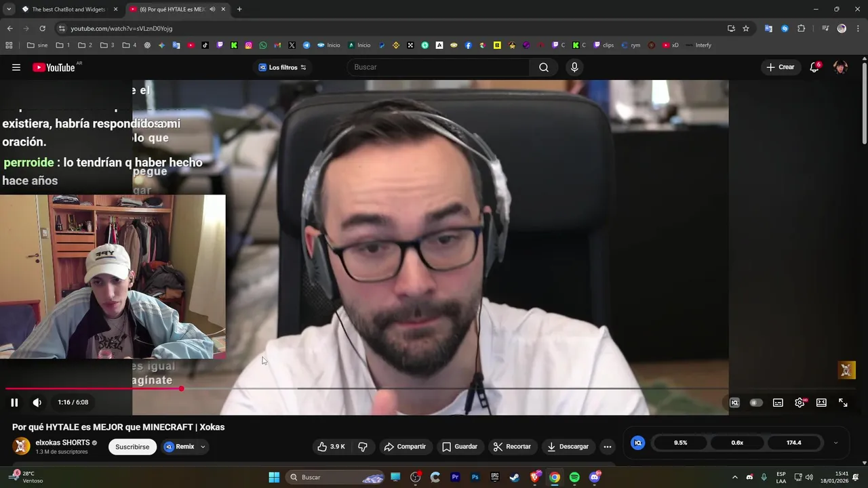The height and width of the screenshot is (488, 868).
Task: Open the rym bookmark
Action: (631, 45)
